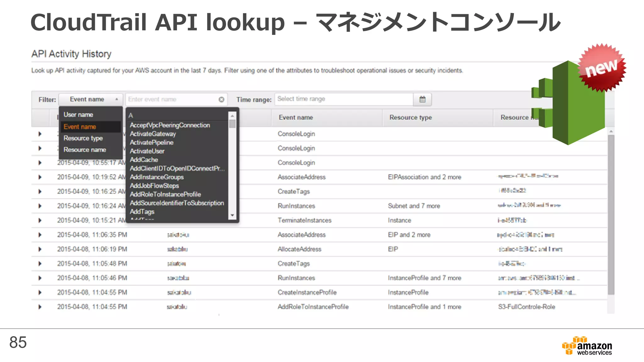
Task: Expand the TerminateInstances event row
Action: (x=40, y=221)
